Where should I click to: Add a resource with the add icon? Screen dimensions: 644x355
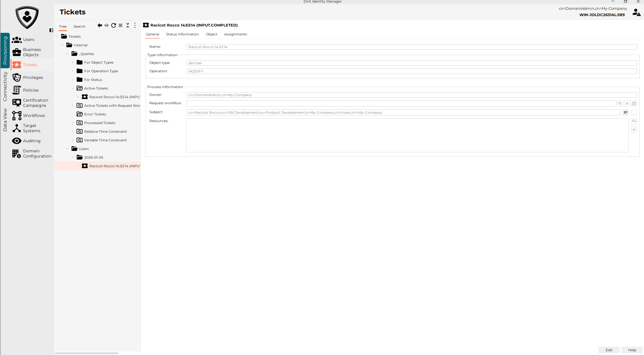click(x=634, y=121)
